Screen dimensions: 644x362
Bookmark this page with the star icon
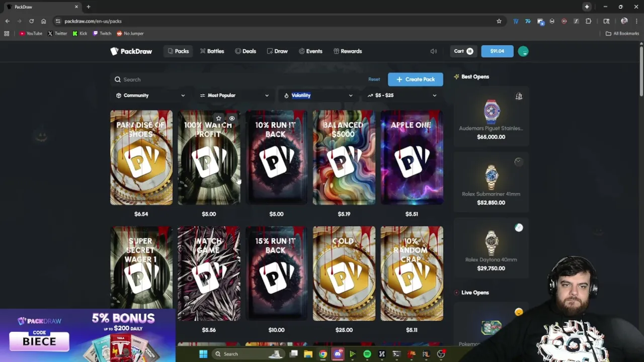[499, 21]
